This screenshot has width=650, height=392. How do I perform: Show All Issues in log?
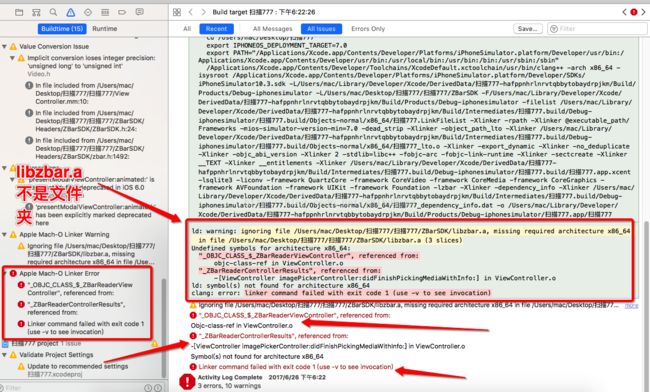(321, 29)
